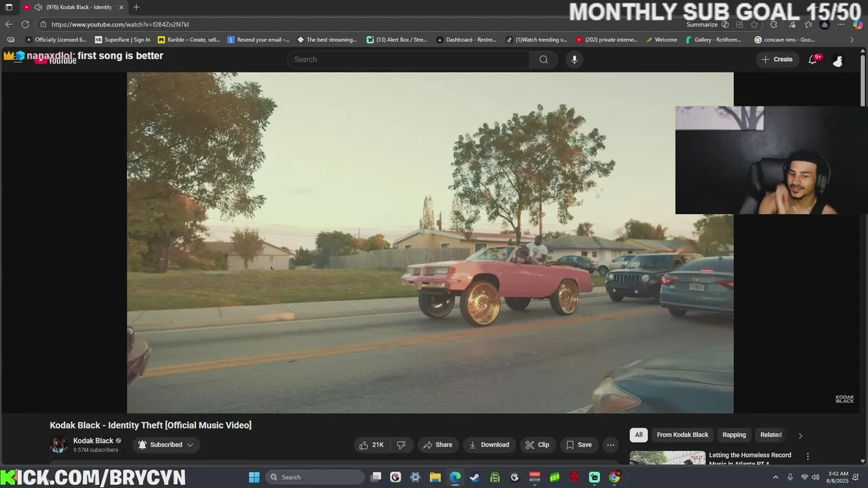This screenshot has width=868, height=488.
Task: Select the Related filter chip
Action: (x=771, y=435)
